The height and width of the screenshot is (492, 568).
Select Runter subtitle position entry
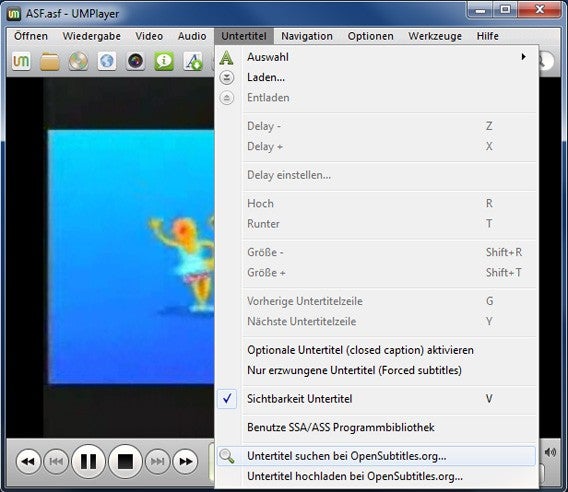click(x=376, y=224)
